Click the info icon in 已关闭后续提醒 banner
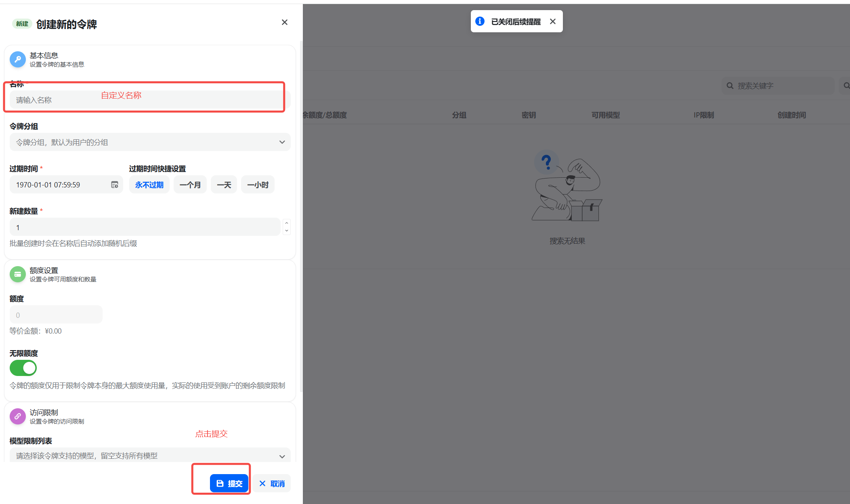The height and width of the screenshot is (504, 850). 480,21
